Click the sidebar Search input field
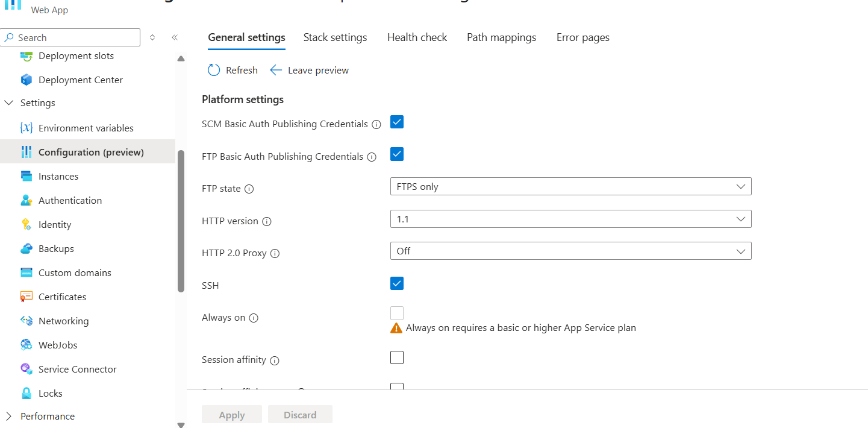The image size is (868, 428). point(75,37)
